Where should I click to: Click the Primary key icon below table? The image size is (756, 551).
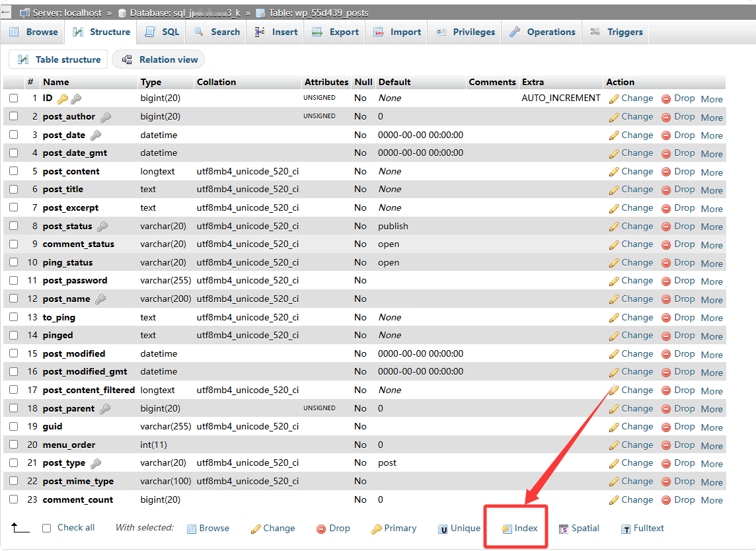pos(376,529)
